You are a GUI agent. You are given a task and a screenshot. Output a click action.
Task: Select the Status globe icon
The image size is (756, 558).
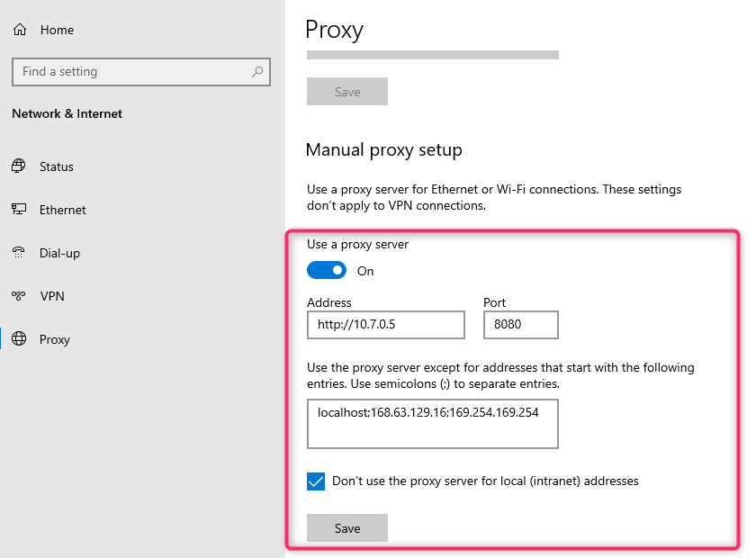(x=19, y=166)
